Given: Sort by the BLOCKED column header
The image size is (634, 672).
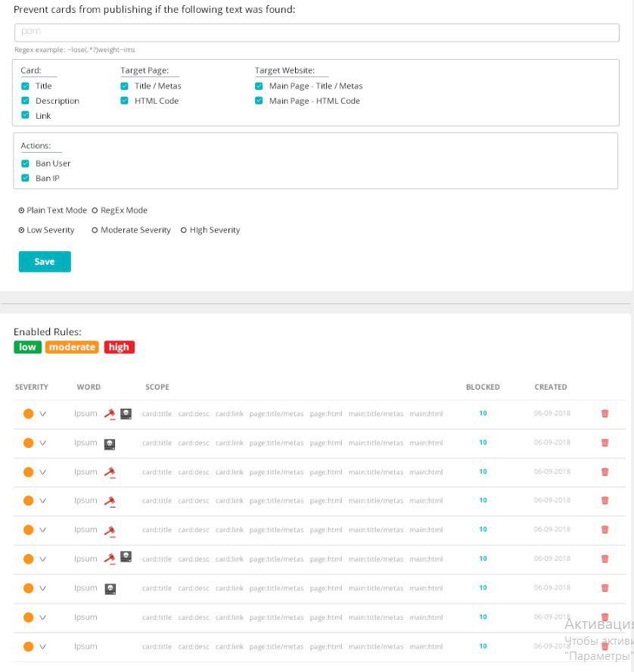Looking at the screenshot, I should (x=483, y=387).
